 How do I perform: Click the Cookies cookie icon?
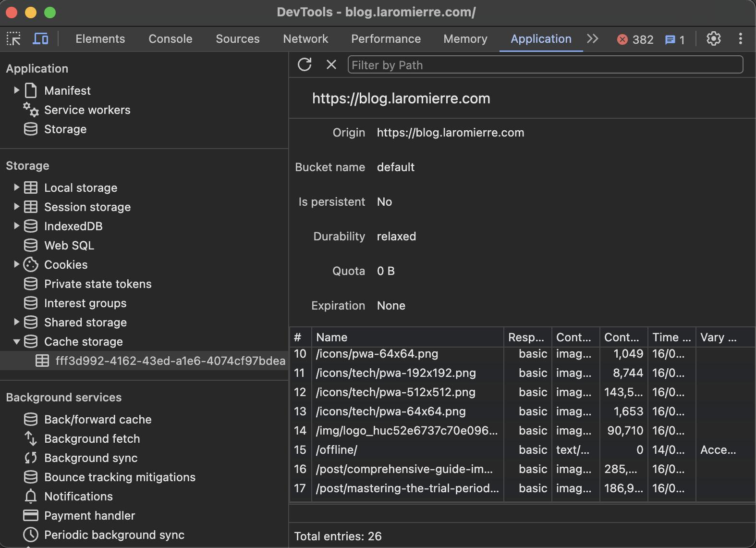coord(31,264)
